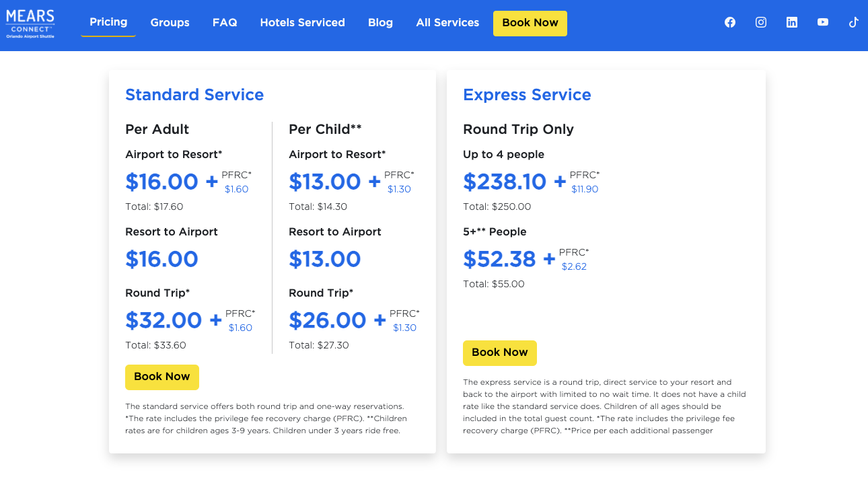Click Book Now under Standard Service
The image size is (868, 483).
[x=162, y=377]
